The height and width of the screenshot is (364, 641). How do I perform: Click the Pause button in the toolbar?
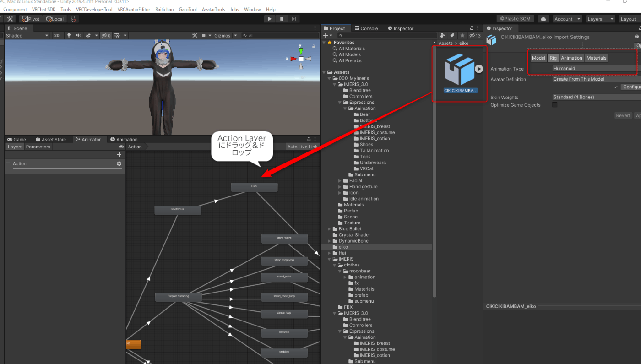282,19
